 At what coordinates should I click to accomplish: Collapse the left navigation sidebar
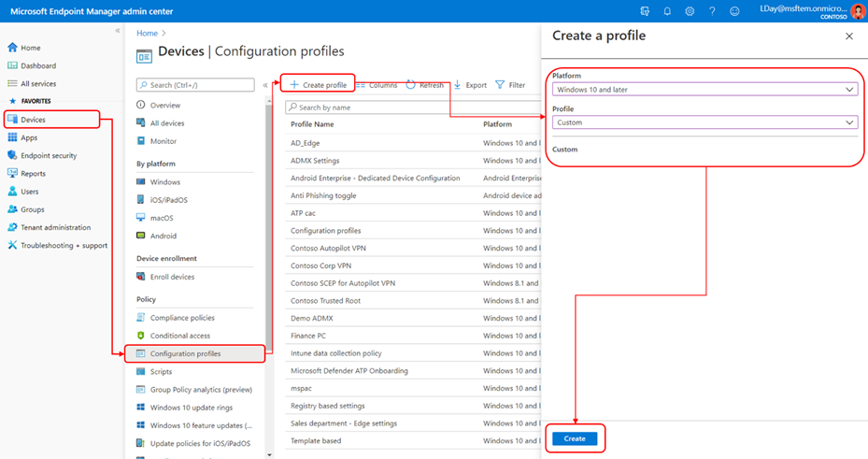click(117, 31)
